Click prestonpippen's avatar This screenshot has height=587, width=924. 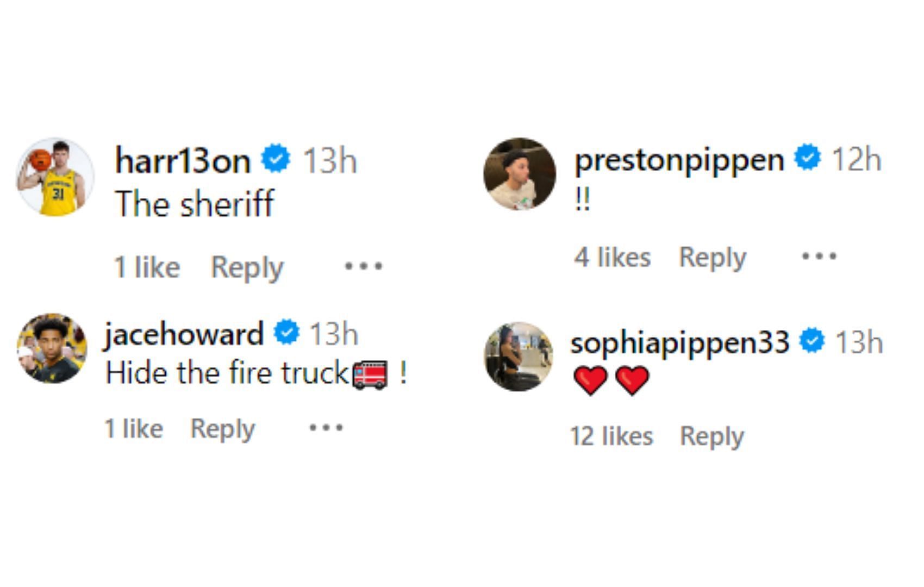coord(520,174)
